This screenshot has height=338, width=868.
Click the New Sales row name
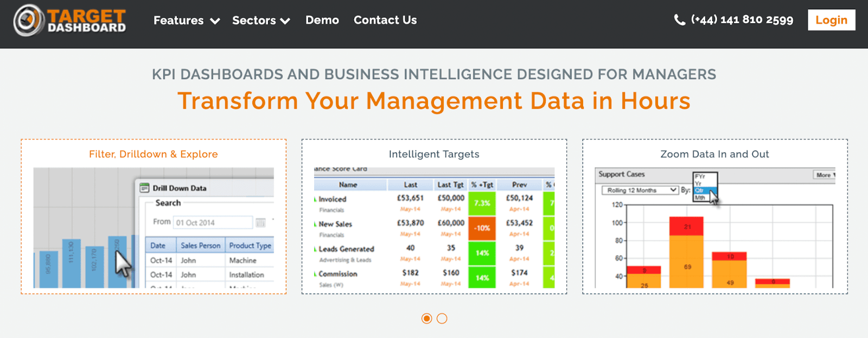(335, 224)
